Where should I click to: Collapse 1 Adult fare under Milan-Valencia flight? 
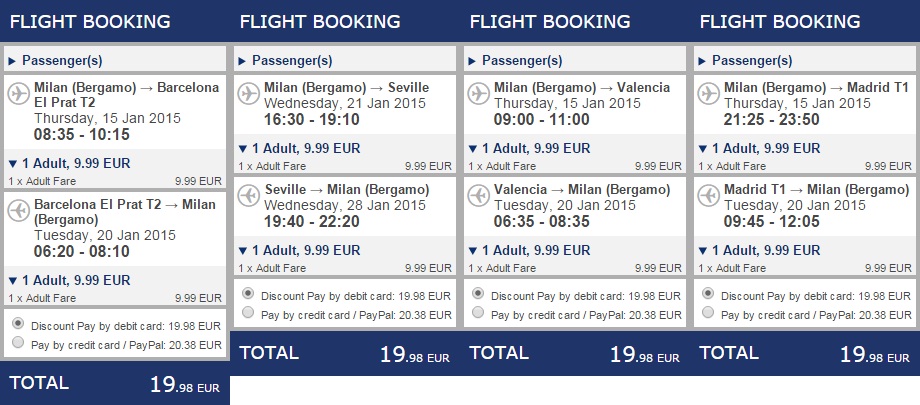530,148
